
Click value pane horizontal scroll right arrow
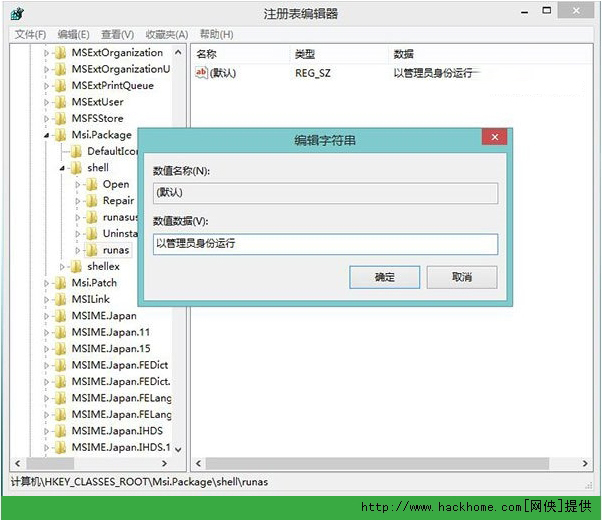pos(585,463)
